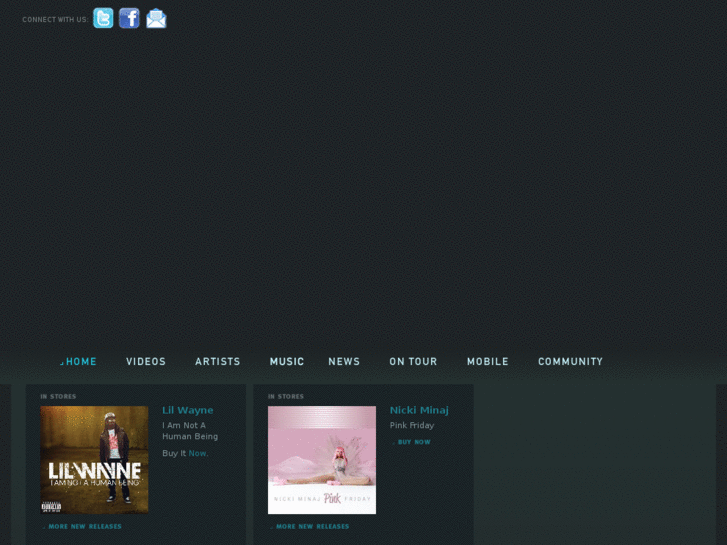727x545 pixels.
Task: Click the Lil Wayne artist name link
Action: coord(188,410)
